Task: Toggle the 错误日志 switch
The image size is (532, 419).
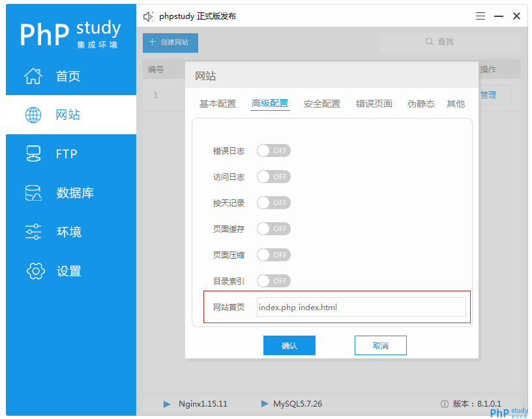Action: click(x=273, y=151)
